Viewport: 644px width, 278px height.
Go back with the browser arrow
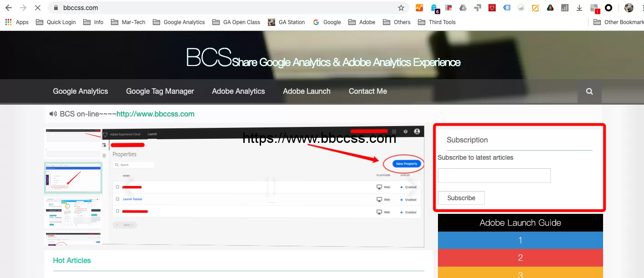[8, 8]
